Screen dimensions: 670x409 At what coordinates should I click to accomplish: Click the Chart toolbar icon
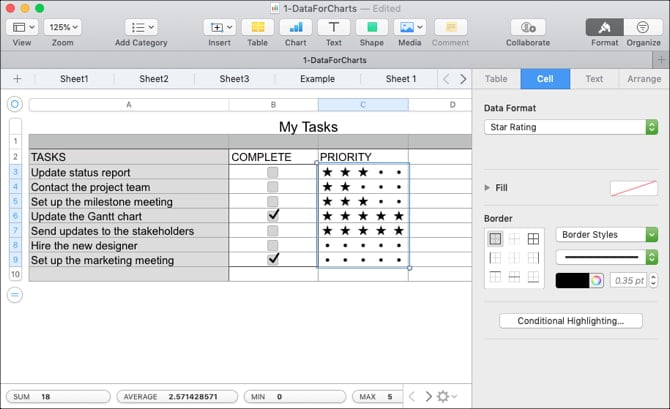pyautogui.click(x=295, y=27)
